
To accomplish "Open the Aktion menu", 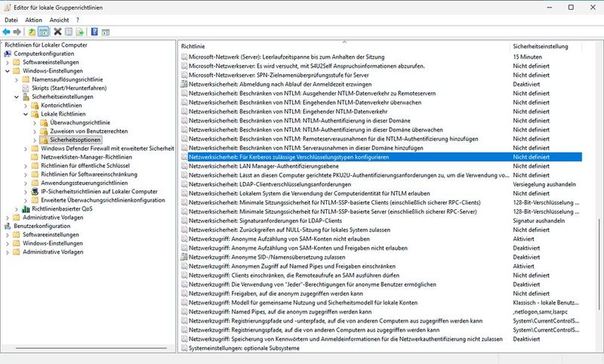I will [x=33, y=20].
